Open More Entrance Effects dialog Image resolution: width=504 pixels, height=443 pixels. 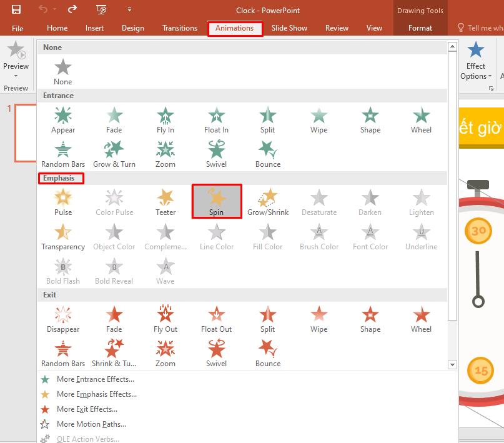(x=96, y=379)
